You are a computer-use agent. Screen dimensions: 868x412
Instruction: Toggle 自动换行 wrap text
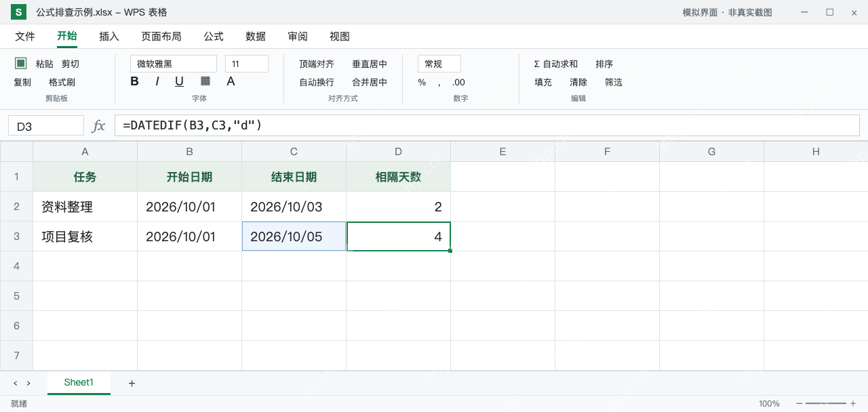[317, 83]
